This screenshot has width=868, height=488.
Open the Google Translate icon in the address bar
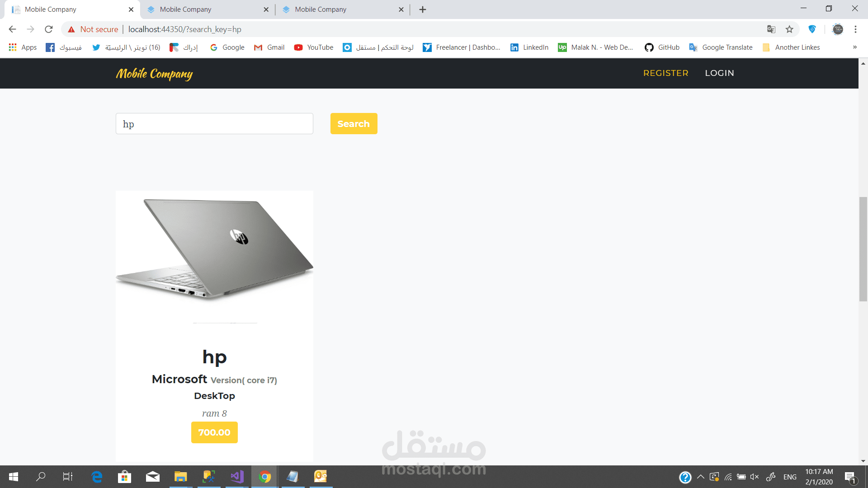tap(771, 29)
